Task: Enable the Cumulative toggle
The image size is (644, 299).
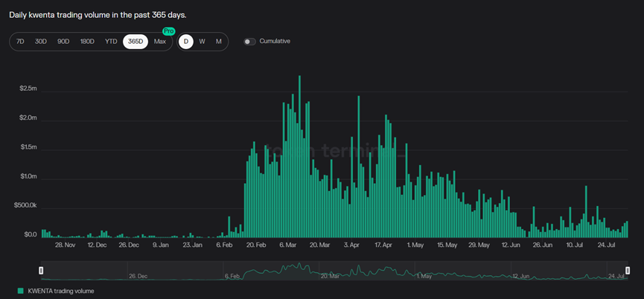Action: (249, 42)
